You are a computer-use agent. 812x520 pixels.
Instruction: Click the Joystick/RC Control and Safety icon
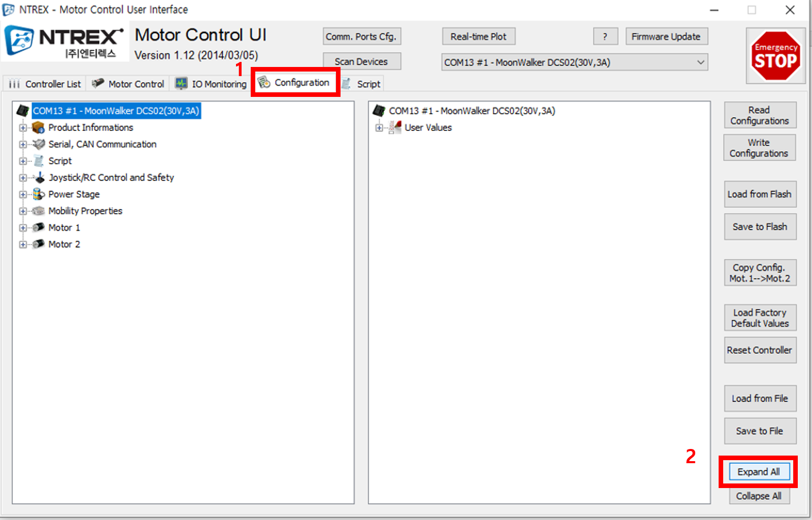pos(39,178)
